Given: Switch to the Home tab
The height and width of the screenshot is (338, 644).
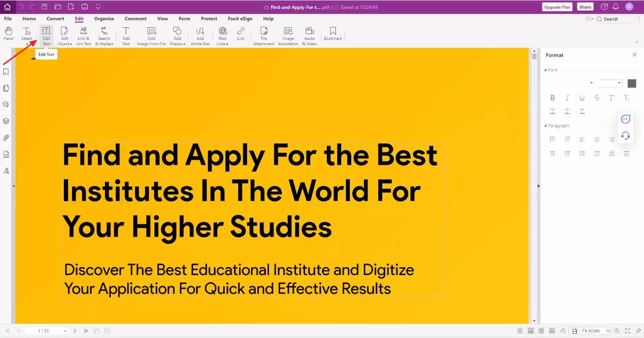Looking at the screenshot, I should [29, 19].
